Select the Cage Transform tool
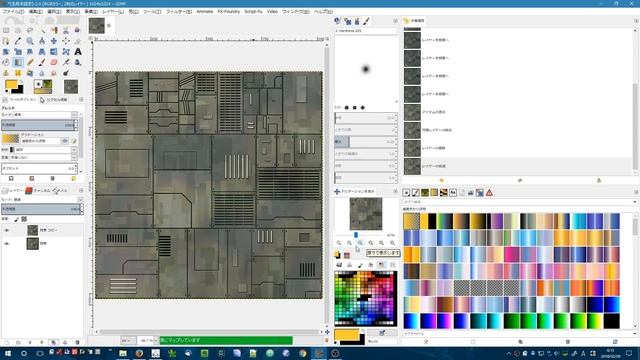Viewport: 640px width, 360px height. tap(66, 52)
